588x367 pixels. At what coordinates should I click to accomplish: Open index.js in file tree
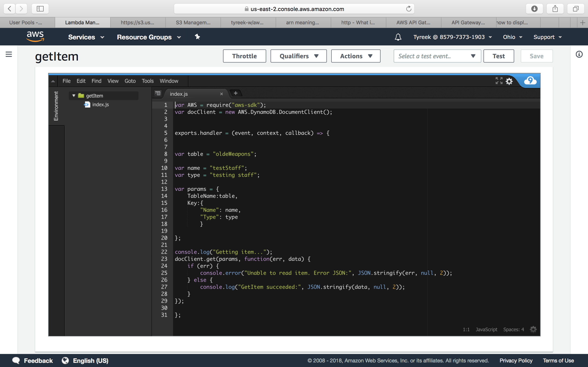(x=100, y=105)
